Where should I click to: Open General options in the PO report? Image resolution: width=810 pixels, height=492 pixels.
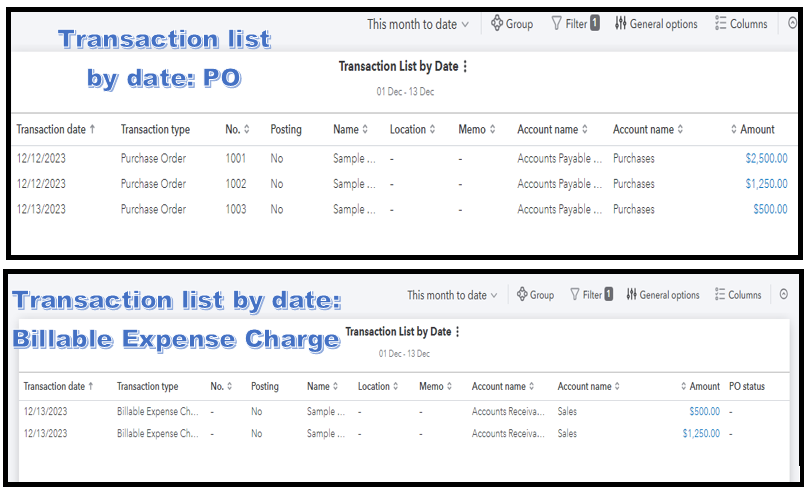tap(656, 24)
